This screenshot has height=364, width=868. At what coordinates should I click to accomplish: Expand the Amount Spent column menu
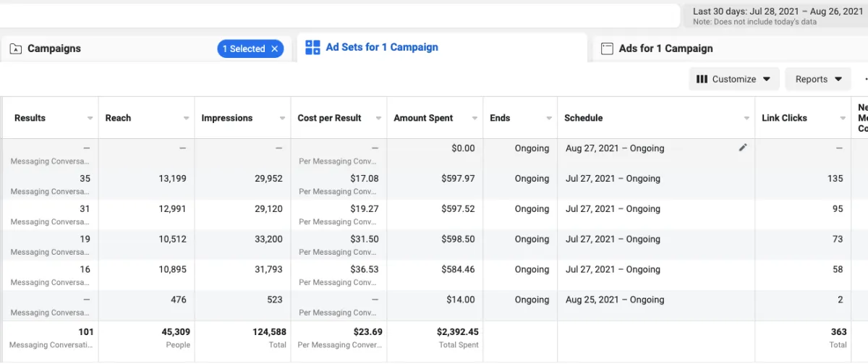[475, 119]
